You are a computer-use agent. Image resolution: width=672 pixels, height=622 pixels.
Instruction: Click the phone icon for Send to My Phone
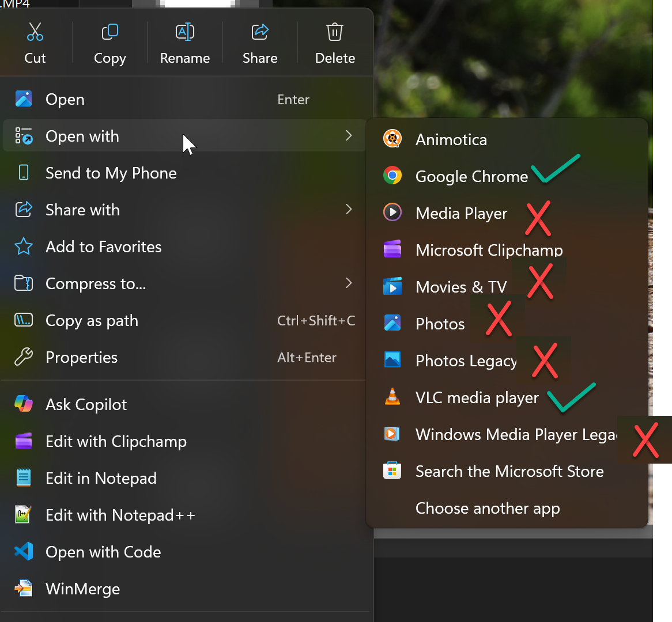(x=24, y=173)
